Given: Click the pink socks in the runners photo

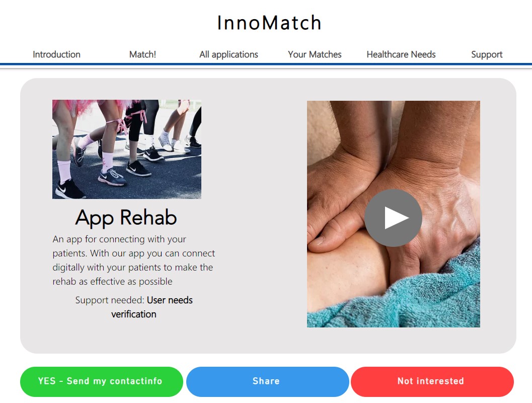Looking at the screenshot, I should (x=64, y=171).
